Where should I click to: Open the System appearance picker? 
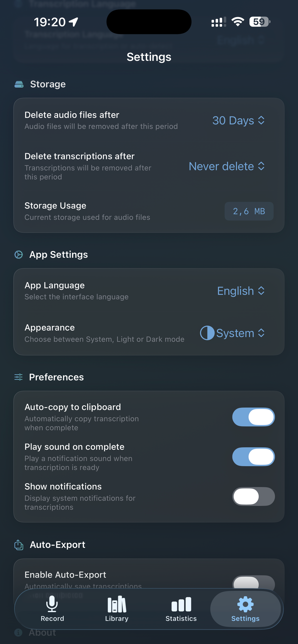point(232,333)
